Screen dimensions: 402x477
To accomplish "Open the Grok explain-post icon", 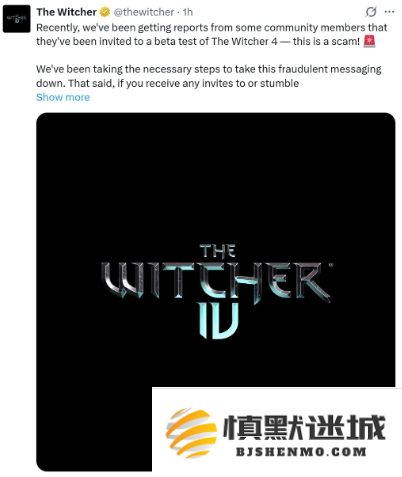I will (371, 12).
